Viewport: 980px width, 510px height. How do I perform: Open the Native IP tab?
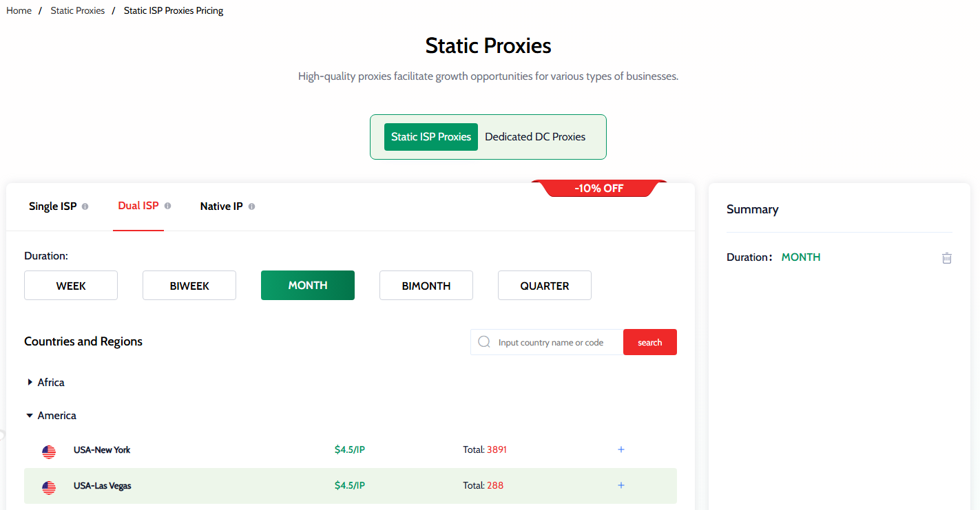tap(221, 206)
